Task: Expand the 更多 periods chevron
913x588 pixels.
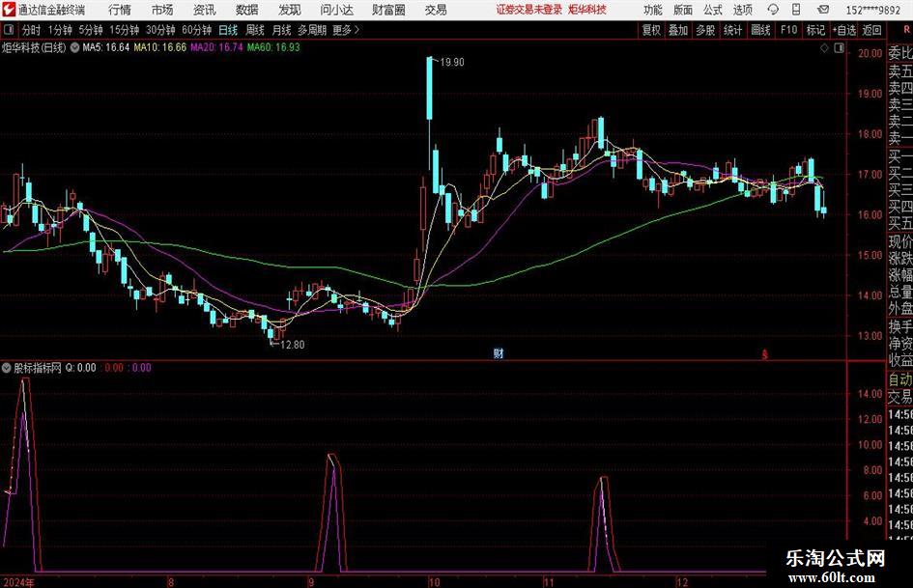Action: tap(357, 30)
